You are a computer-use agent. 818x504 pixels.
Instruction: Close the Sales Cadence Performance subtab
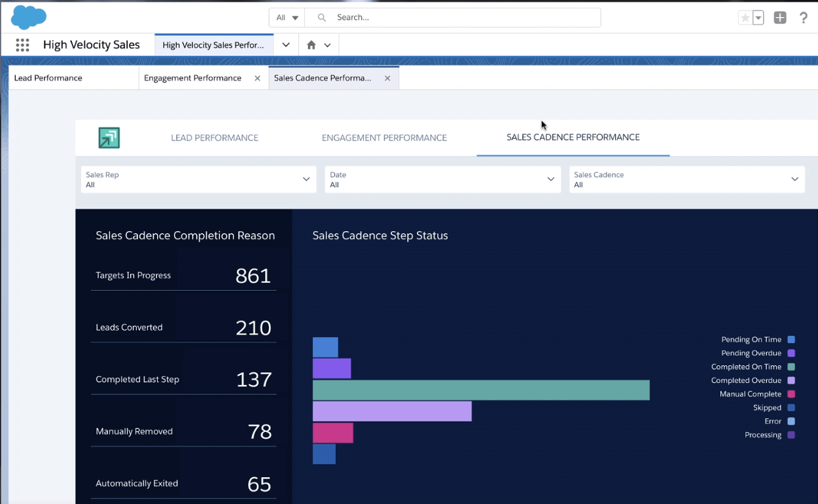[x=387, y=78]
